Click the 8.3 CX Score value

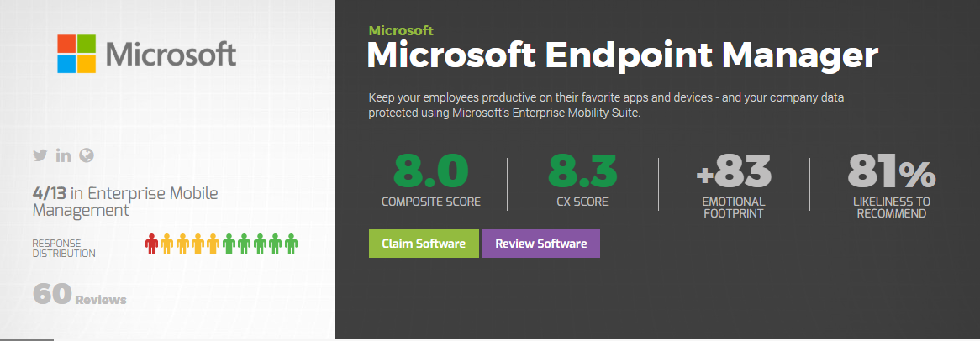click(582, 171)
